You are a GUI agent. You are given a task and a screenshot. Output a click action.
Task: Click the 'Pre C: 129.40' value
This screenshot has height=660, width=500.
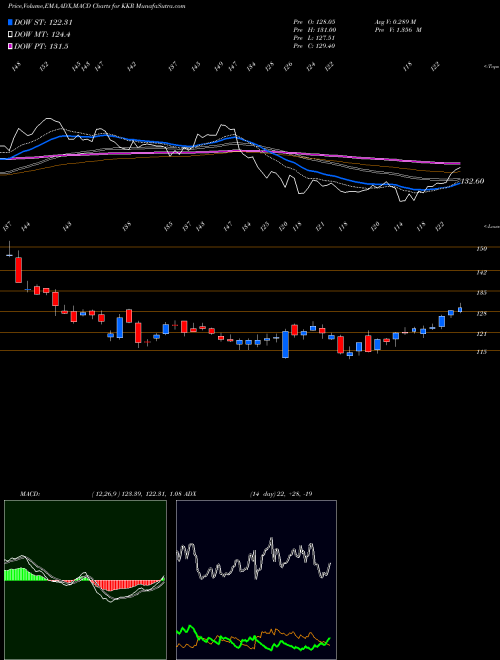[x=314, y=46]
